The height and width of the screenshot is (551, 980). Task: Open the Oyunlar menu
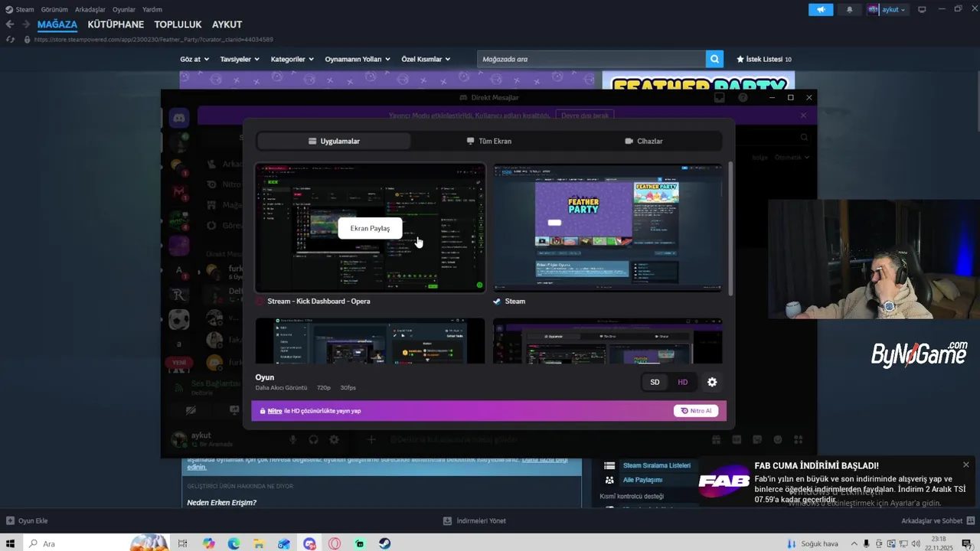pyautogui.click(x=124, y=9)
